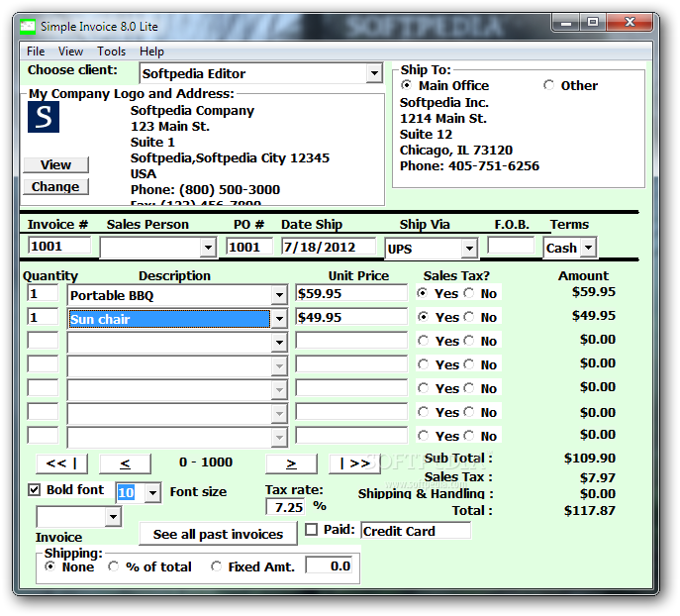The image size is (680, 616).
Task: Click the $49.95 unit price field
Action: tap(351, 317)
